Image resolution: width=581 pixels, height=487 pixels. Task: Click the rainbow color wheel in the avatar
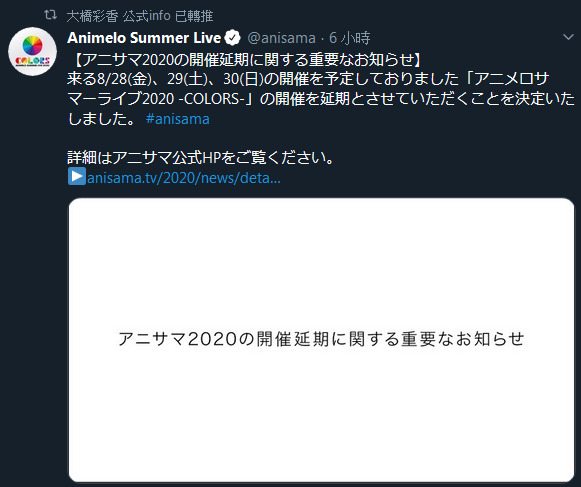pyautogui.click(x=33, y=45)
